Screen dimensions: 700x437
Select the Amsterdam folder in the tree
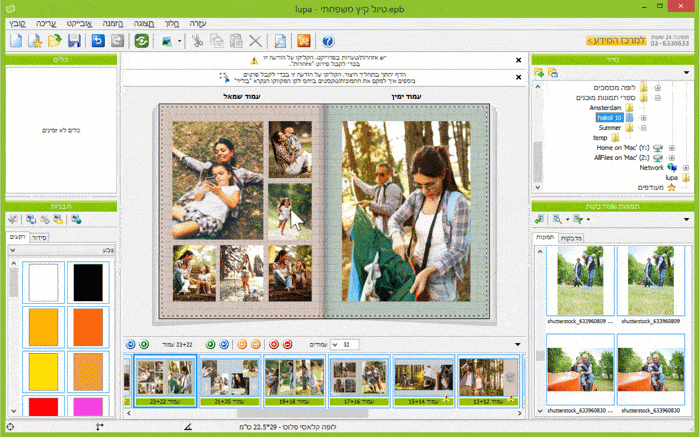click(604, 108)
